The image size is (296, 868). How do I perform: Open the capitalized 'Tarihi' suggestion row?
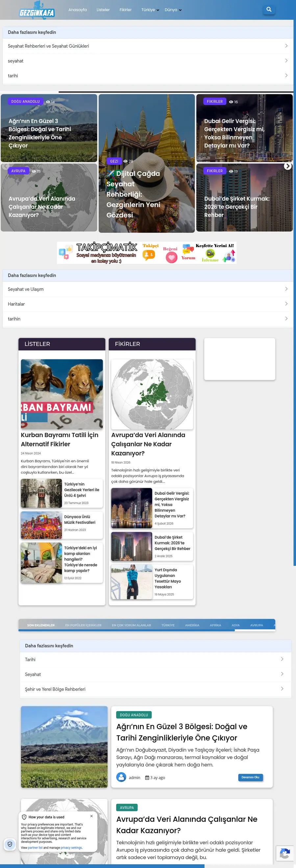click(155, 659)
